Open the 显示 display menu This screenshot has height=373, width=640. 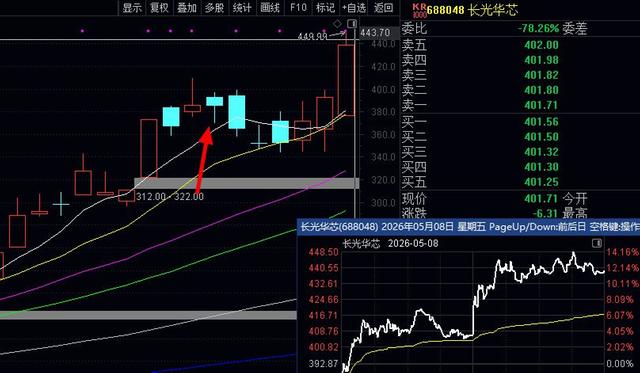pos(132,7)
